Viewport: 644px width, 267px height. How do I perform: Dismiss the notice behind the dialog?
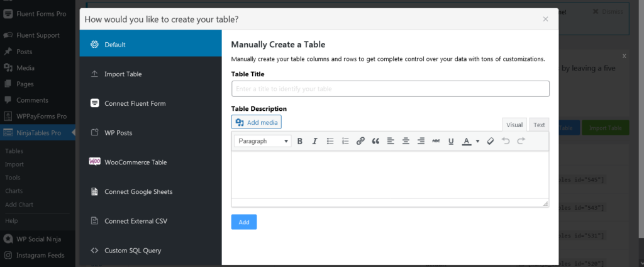608,11
